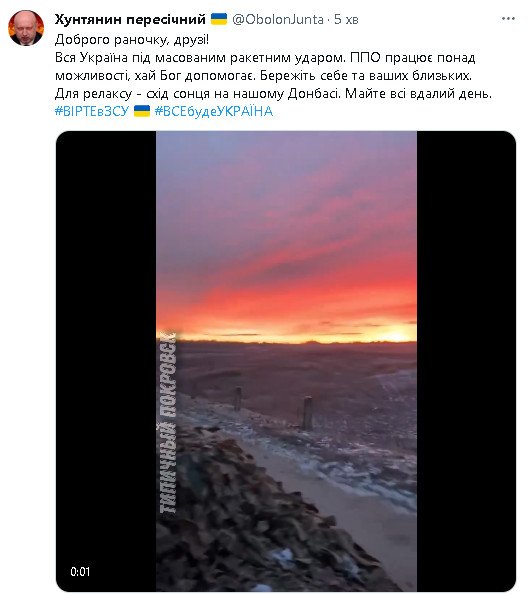Click the Ukrainian flag emoji beside the display name

point(219,19)
